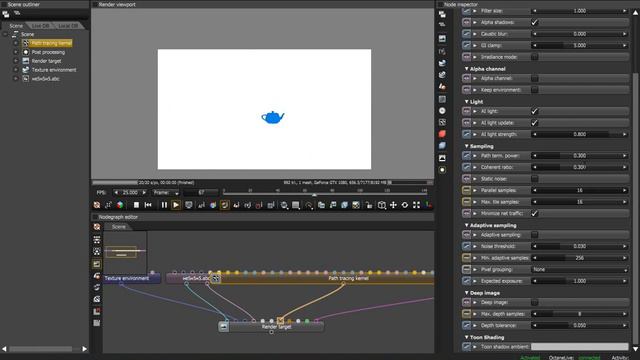Click the nodegraph minimap thumbnail
640x360 pixels.
[125, 253]
